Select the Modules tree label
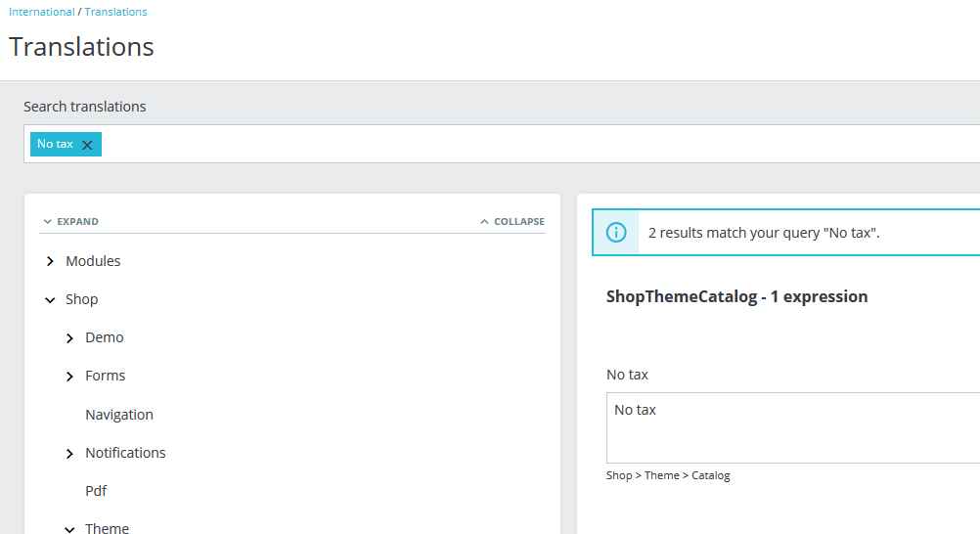Screen dimensions: 980x534 tap(93, 261)
